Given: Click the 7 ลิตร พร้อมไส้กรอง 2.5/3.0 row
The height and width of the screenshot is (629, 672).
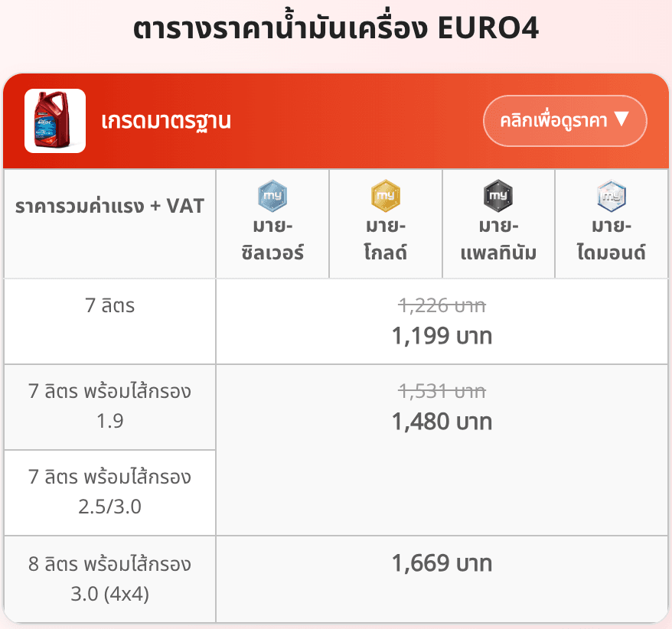Looking at the screenshot, I should coord(110,492).
